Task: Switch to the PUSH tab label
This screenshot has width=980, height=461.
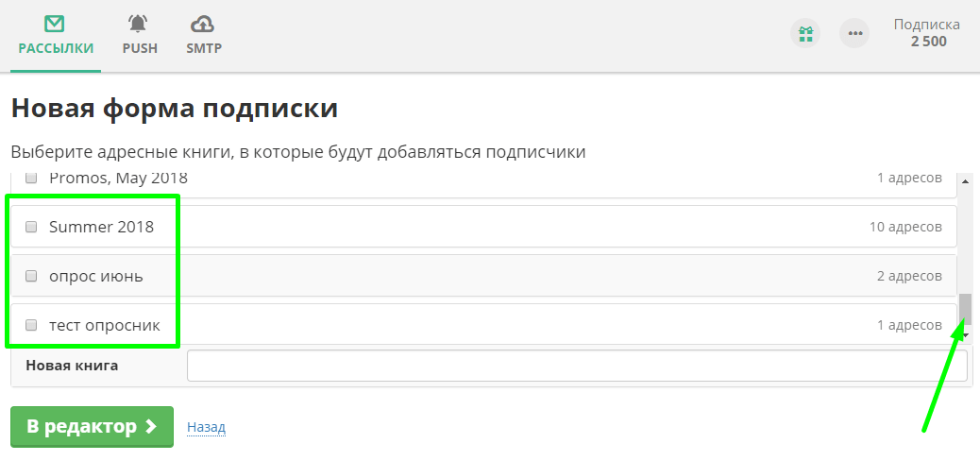Action: 140,48
